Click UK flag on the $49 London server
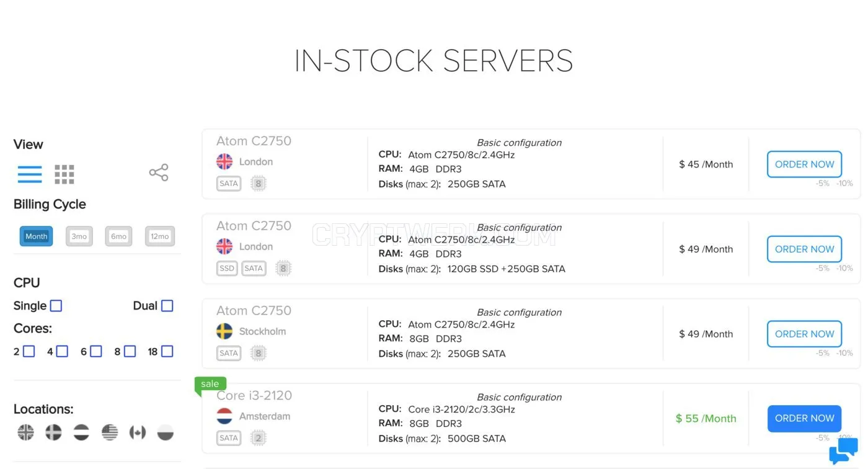The height and width of the screenshot is (469, 868). (224, 246)
